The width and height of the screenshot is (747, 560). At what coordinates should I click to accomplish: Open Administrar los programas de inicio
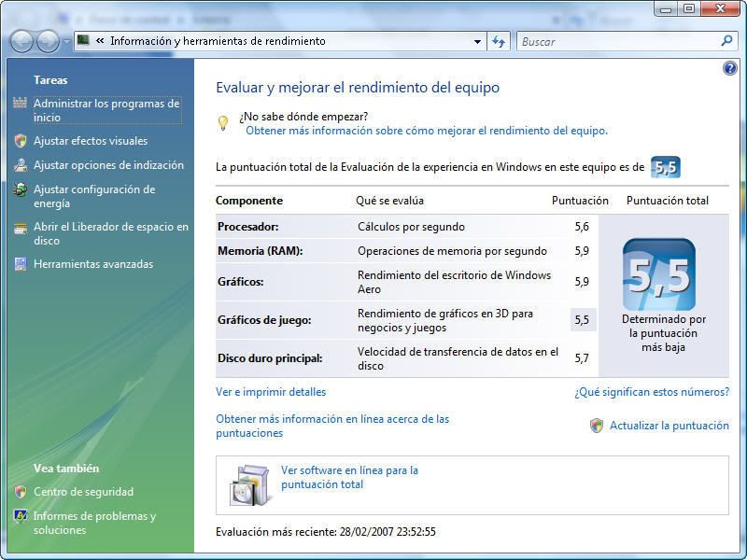[x=106, y=110]
